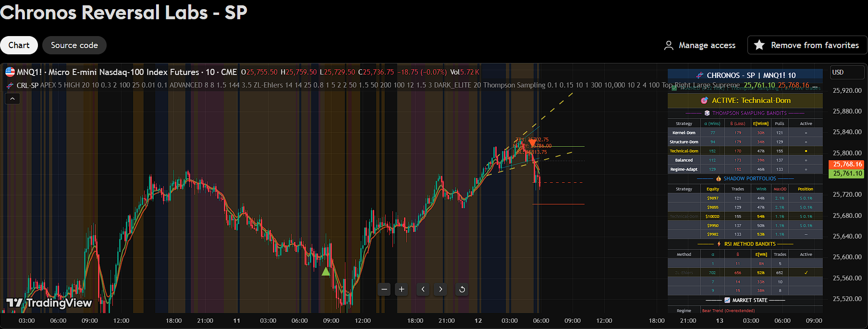The height and width of the screenshot is (329, 868).
Task: Click the green up-triangle buy signal
Action: coord(326,271)
